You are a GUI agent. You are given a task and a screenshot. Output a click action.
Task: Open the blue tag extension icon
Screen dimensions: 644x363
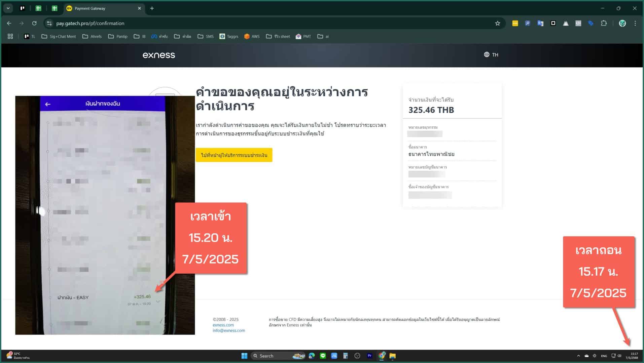[591, 23]
